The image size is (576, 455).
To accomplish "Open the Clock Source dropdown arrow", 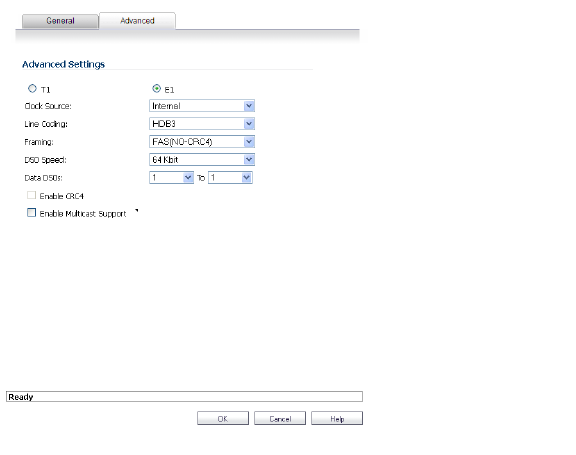I will click(x=249, y=106).
